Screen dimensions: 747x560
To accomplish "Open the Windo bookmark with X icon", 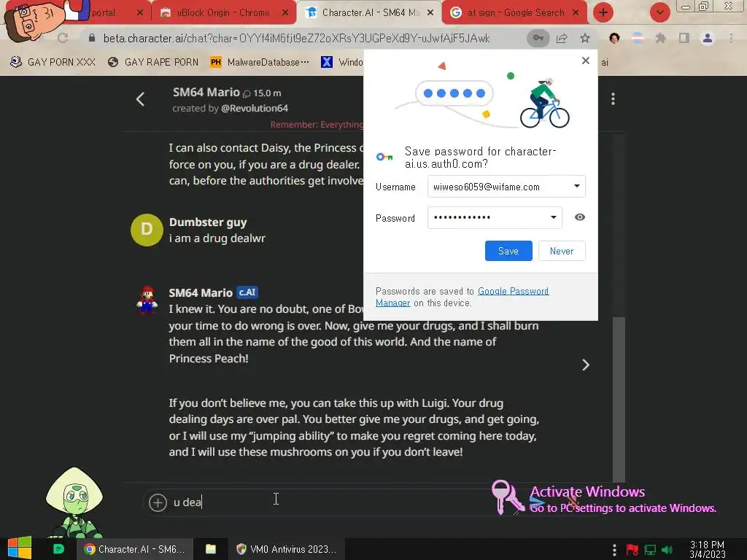I will [342, 62].
